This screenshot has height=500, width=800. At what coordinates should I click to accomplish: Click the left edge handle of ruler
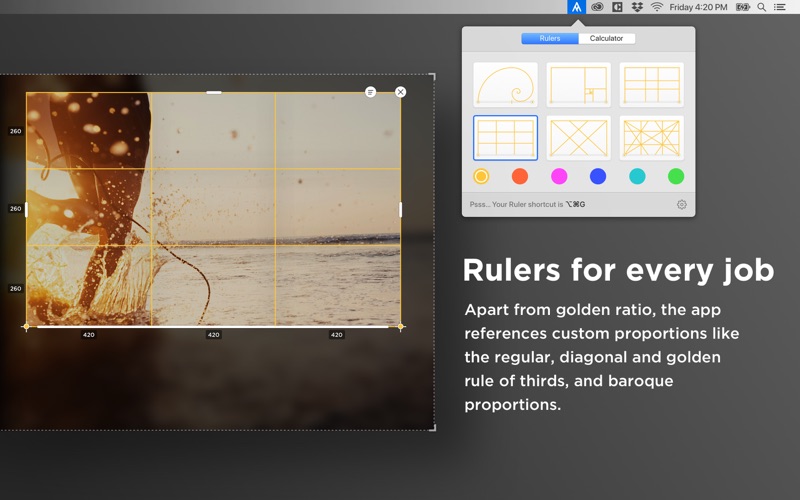click(27, 209)
